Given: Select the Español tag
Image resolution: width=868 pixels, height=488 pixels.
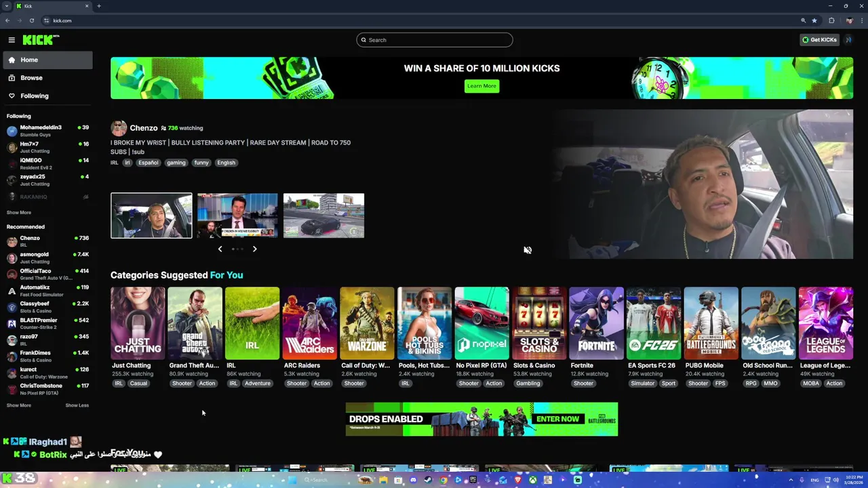Looking at the screenshot, I should click(148, 163).
